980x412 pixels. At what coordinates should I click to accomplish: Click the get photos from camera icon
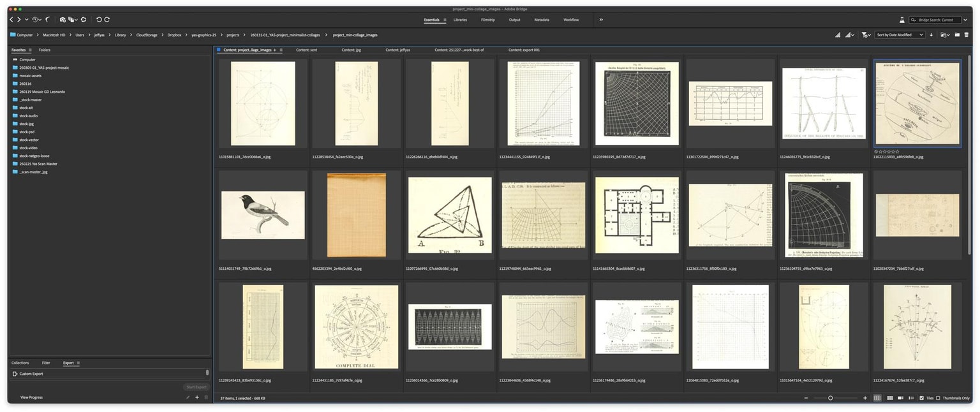[x=63, y=20]
